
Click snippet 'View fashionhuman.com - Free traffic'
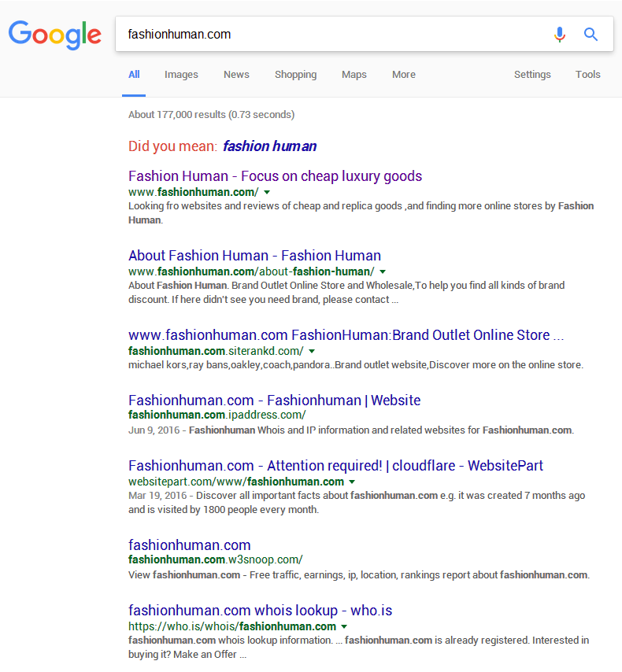(x=358, y=575)
